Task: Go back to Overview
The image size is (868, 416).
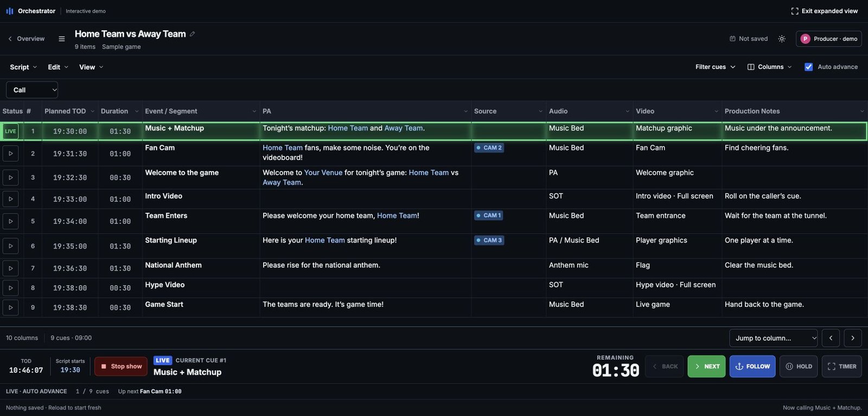Action: click(26, 39)
